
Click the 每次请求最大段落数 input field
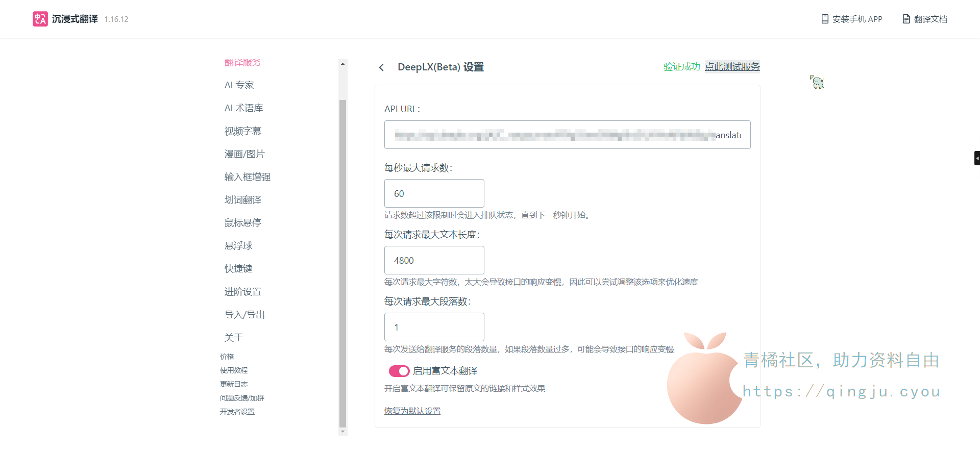(434, 327)
